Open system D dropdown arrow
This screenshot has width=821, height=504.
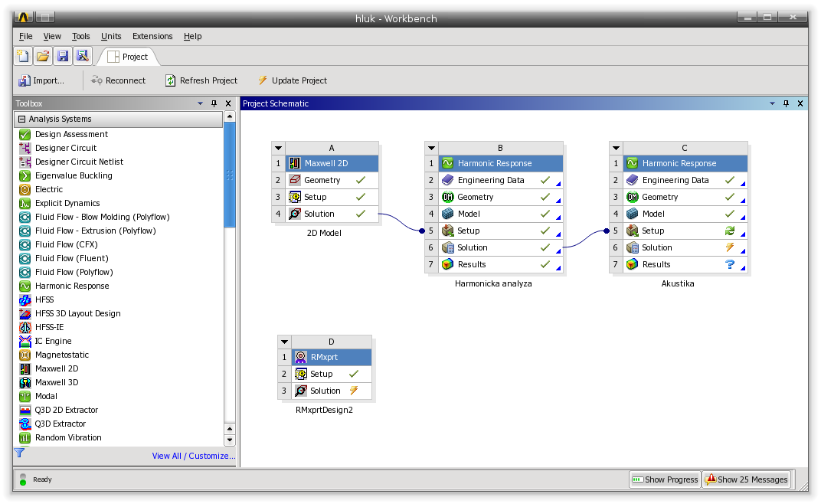click(284, 342)
